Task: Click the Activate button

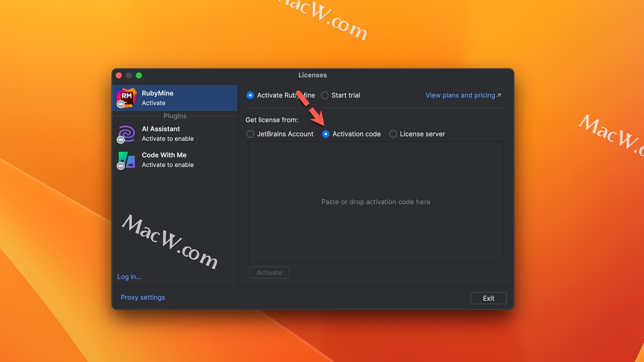Action: pos(269,273)
